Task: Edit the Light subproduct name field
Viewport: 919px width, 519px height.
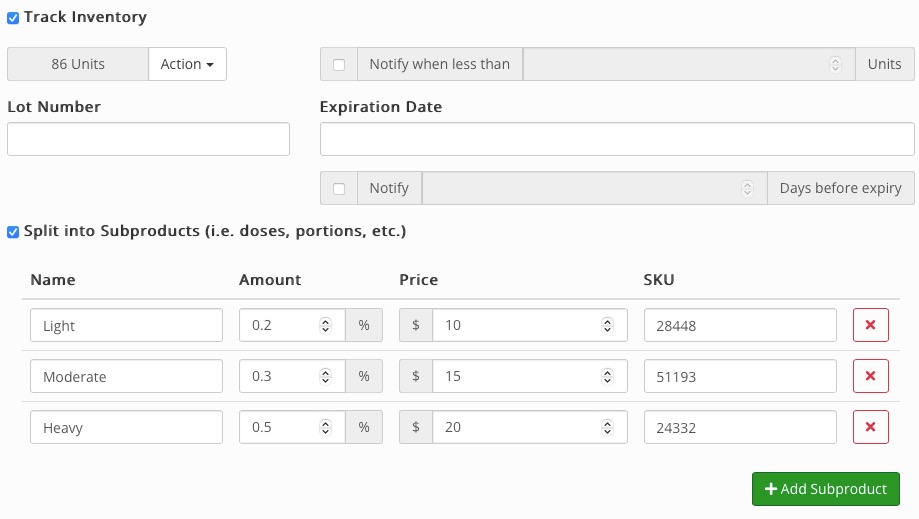Action: [127, 325]
